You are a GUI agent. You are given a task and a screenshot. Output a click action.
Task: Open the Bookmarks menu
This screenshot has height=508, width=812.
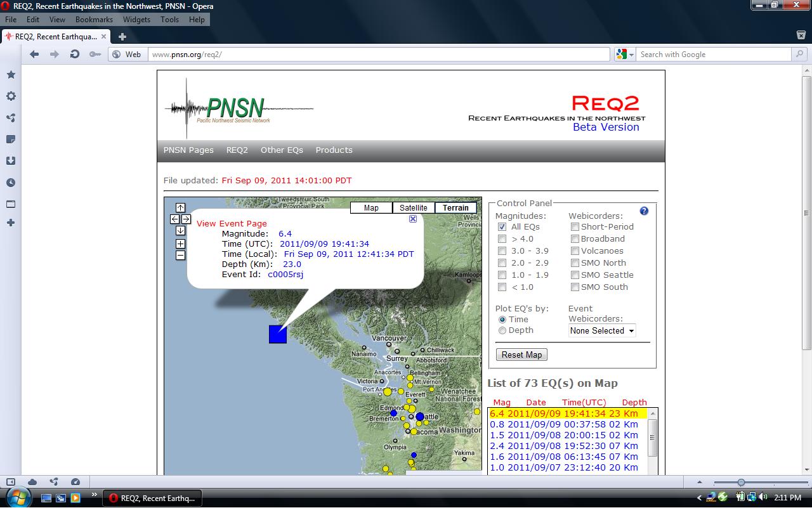click(94, 20)
